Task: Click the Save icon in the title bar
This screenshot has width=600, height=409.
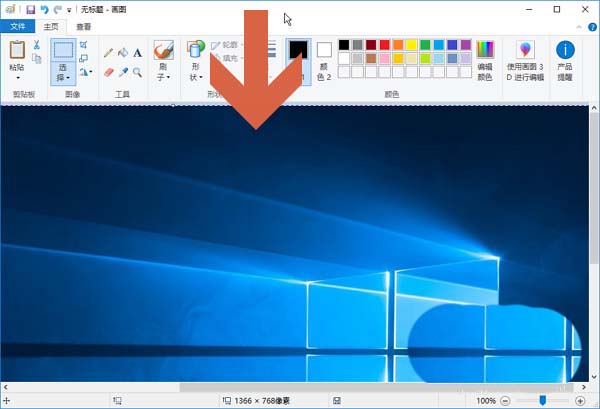Action: [31, 10]
